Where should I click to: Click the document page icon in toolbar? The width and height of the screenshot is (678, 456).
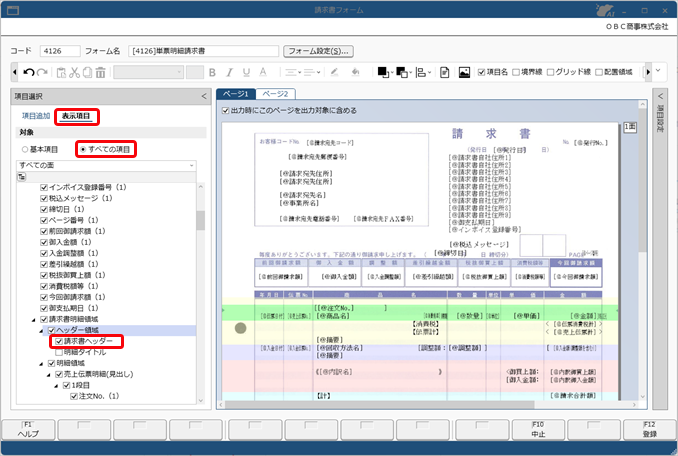(445, 72)
